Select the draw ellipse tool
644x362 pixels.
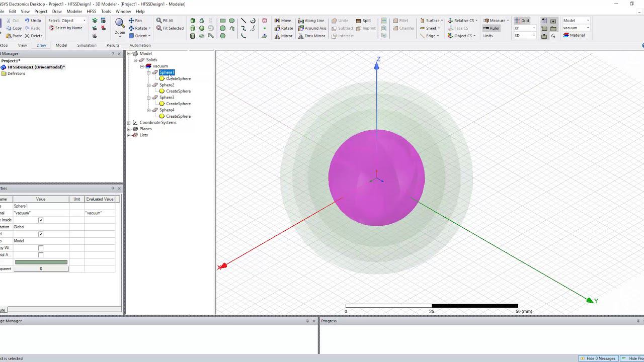(x=231, y=21)
